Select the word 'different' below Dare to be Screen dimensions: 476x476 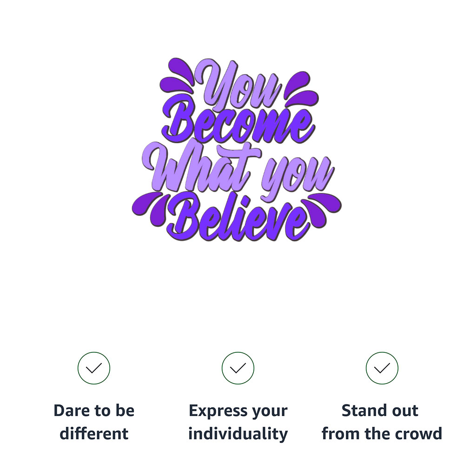94,433
